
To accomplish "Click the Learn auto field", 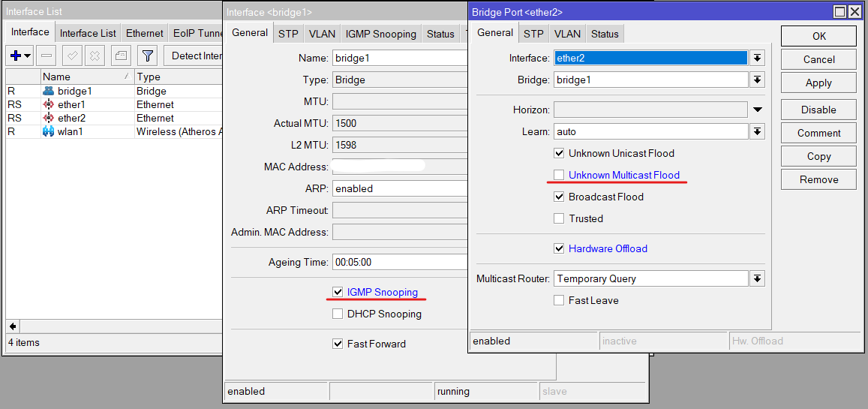I will tap(651, 132).
